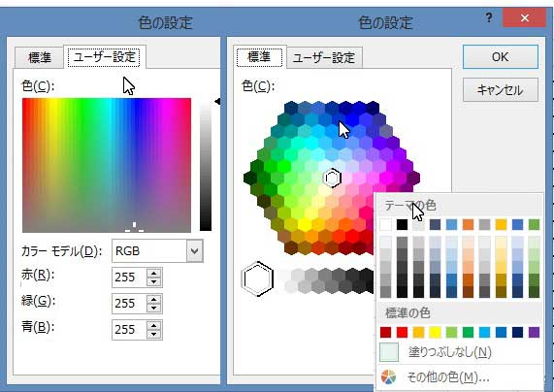Pick the orange theme color swatch

[469, 224]
